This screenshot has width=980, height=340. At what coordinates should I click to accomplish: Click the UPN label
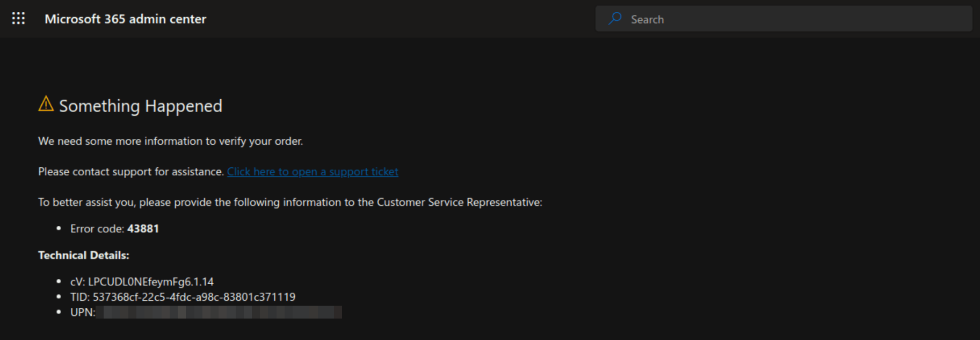pos(83,312)
